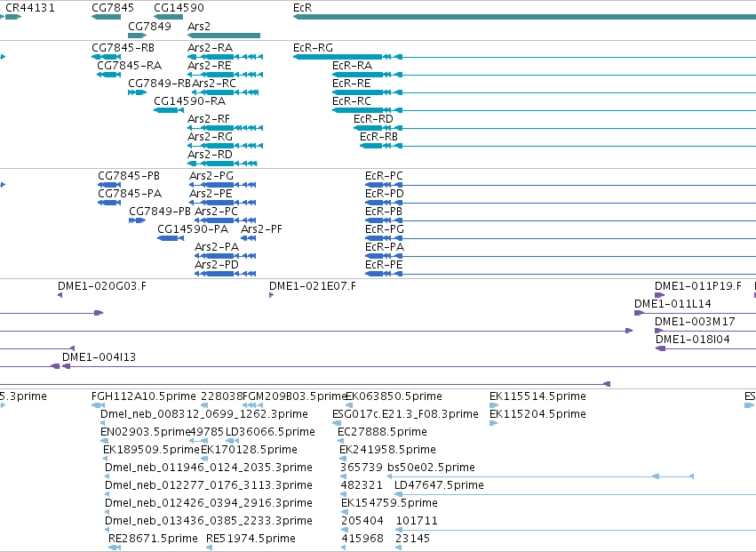Image resolution: width=756 pixels, height=552 pixels.
Task: Select protein CG7849-PB
Action: (x=160, y=212)
